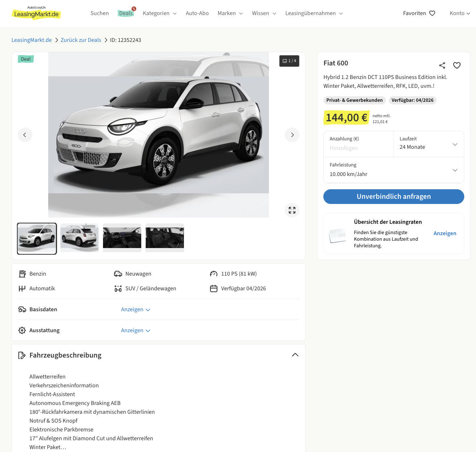Click the LeasingMarkt.de logo
Viewport: 476px width, 452px height.
coord(36,13)
